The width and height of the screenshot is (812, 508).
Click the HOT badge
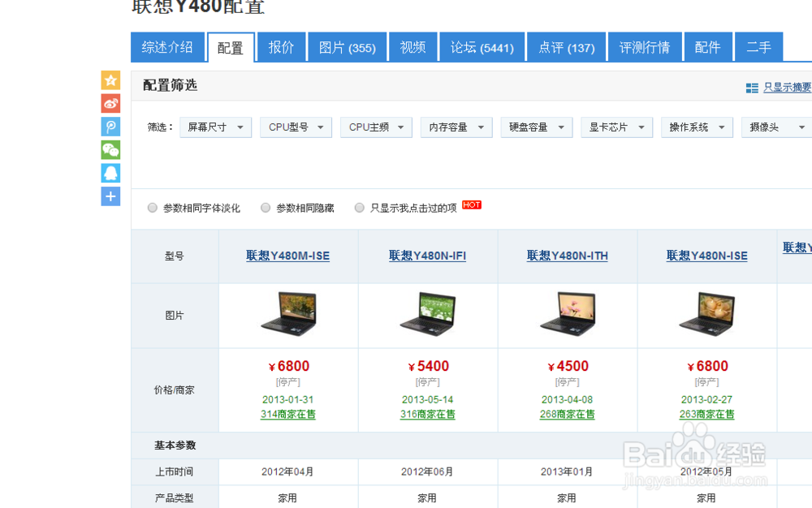click(471, 204)
